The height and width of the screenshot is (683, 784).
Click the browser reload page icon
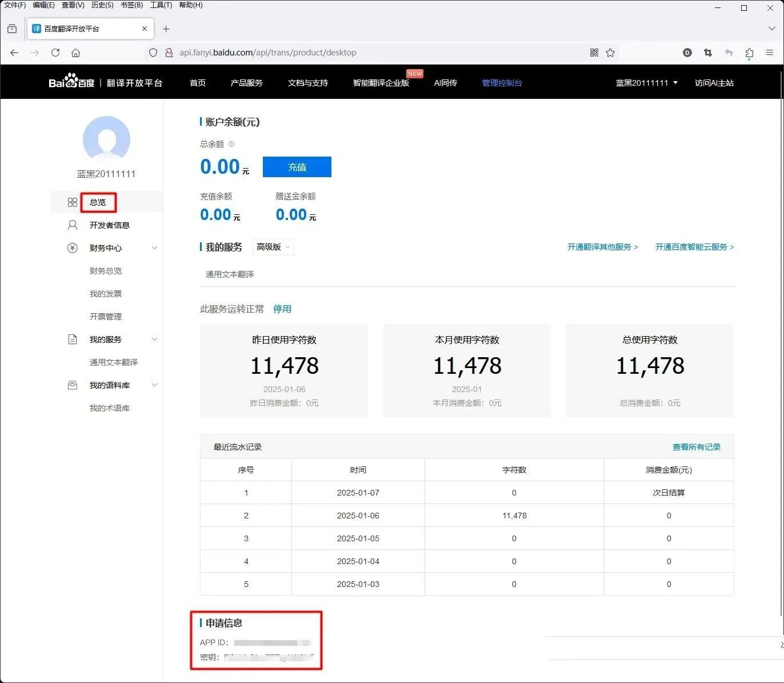[x=55, y=53]
